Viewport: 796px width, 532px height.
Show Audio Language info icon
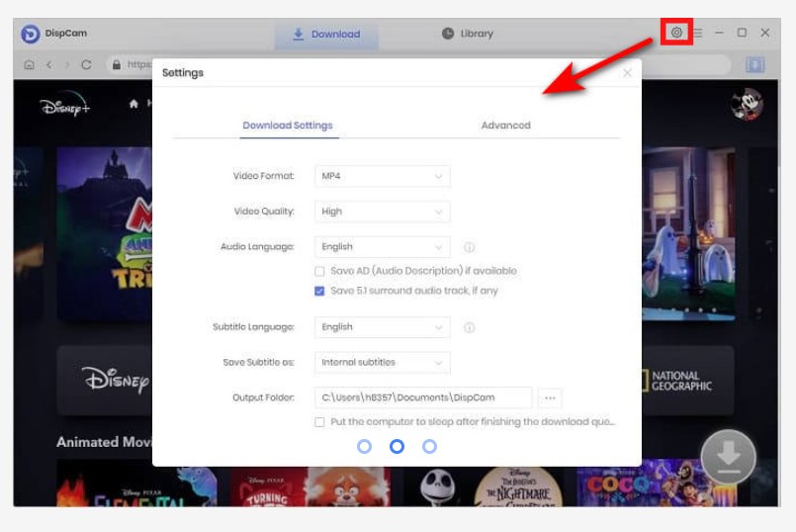pyautogui.click(x=469, y=247)
